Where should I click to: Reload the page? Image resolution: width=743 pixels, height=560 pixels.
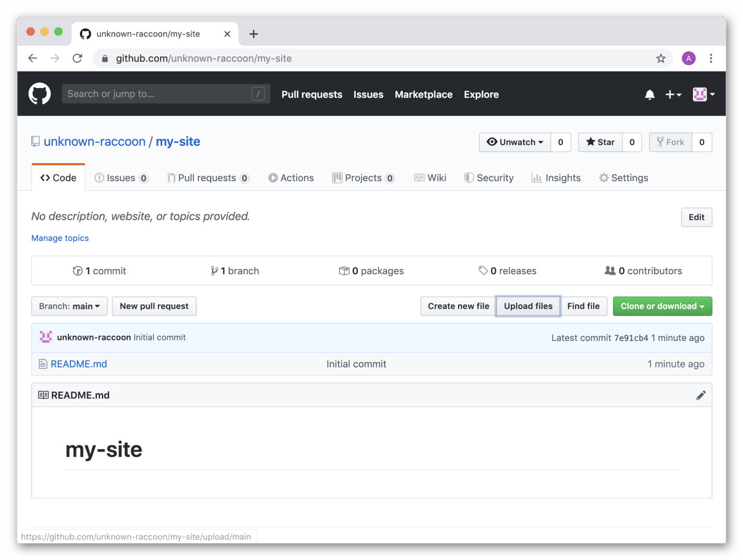[77, 58]
